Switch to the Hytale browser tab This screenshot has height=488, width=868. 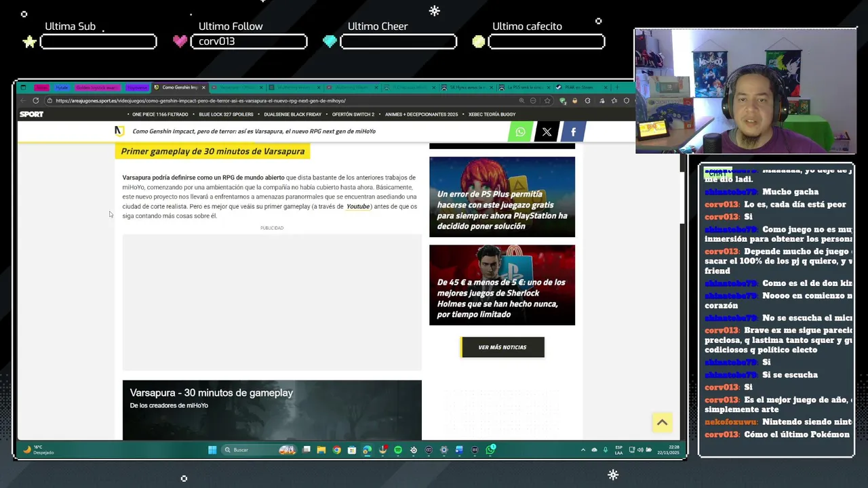click(62, 87)
